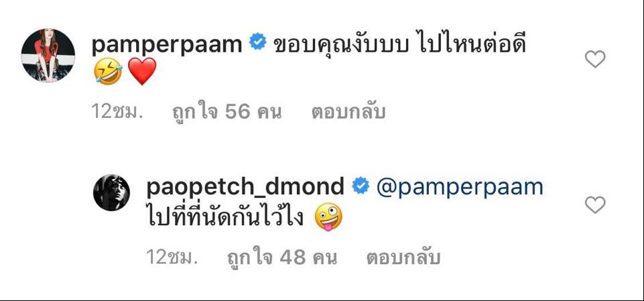The image size is (644, 301).
Task: Click the verified badge next to paopetch_dmond
Action: (360, 185)
